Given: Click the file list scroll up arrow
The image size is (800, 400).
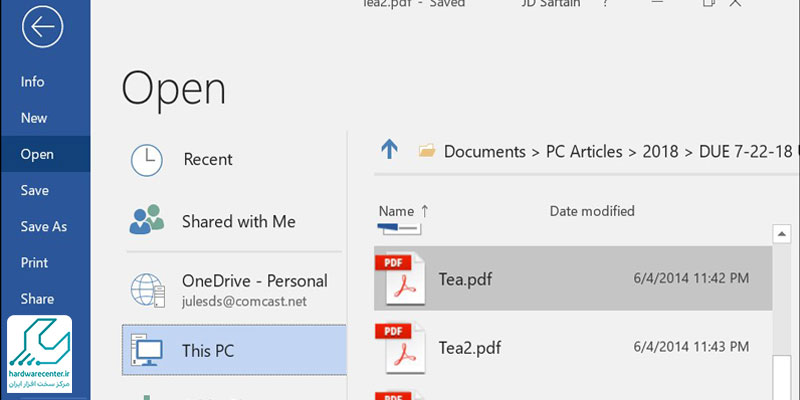Looking at the screenshot, I should [x=781, y=234].
